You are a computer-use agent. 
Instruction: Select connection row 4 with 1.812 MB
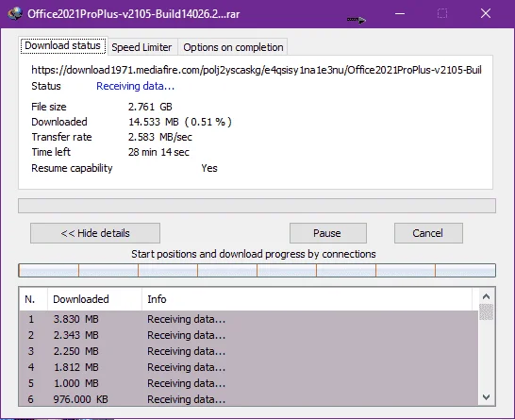[x=249, y=367]
